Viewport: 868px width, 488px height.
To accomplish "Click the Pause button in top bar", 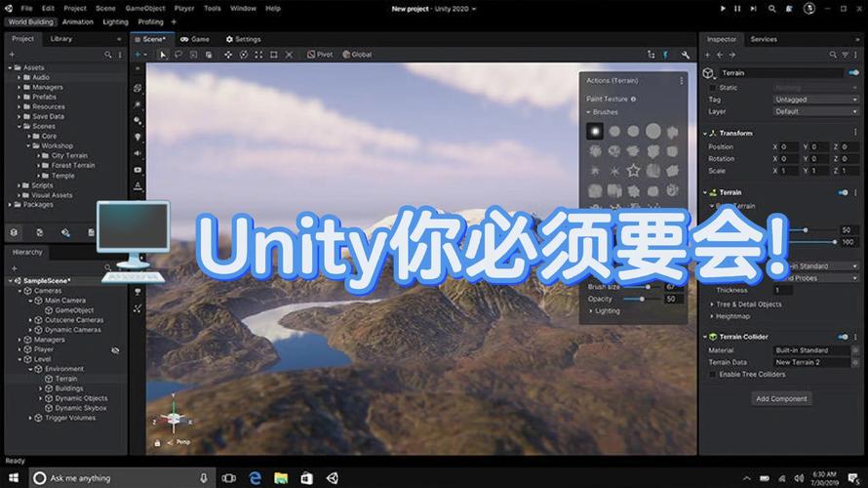I will coord(737,9).
